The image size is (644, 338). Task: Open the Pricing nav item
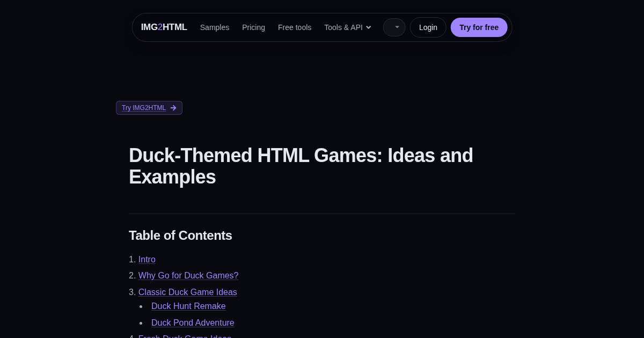tap(253, 27)
